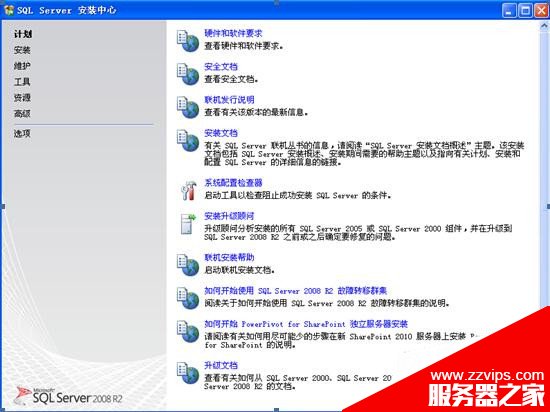Click the icon beside the PowerPivot for SharePoint link
Viewport: 550px width, 412px height.
188,331
